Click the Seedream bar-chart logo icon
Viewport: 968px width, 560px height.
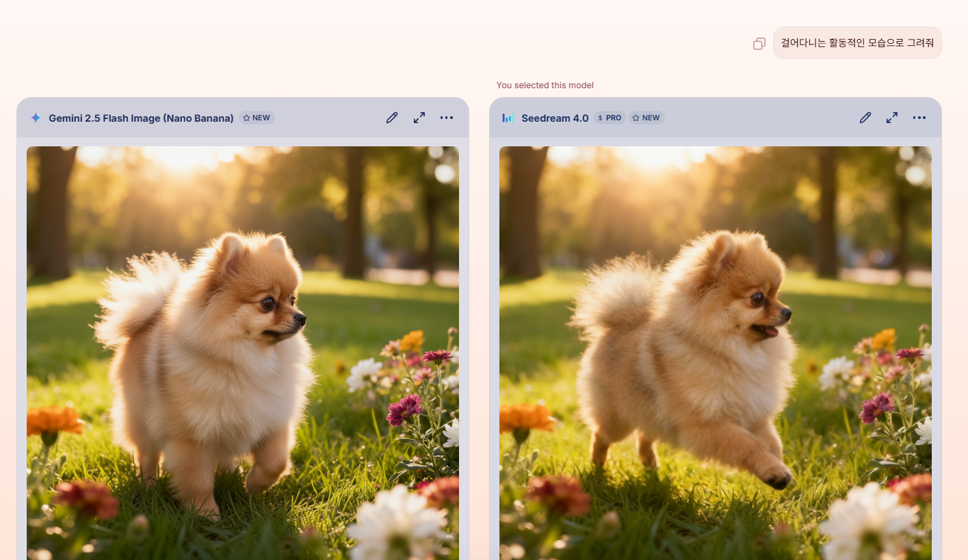tap(508, 118)
